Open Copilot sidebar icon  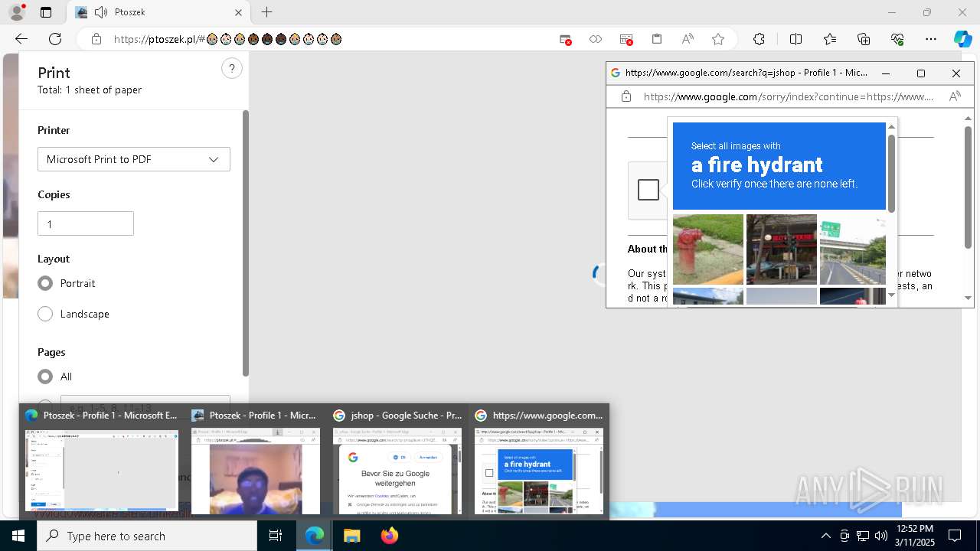(x=962, y=39)
